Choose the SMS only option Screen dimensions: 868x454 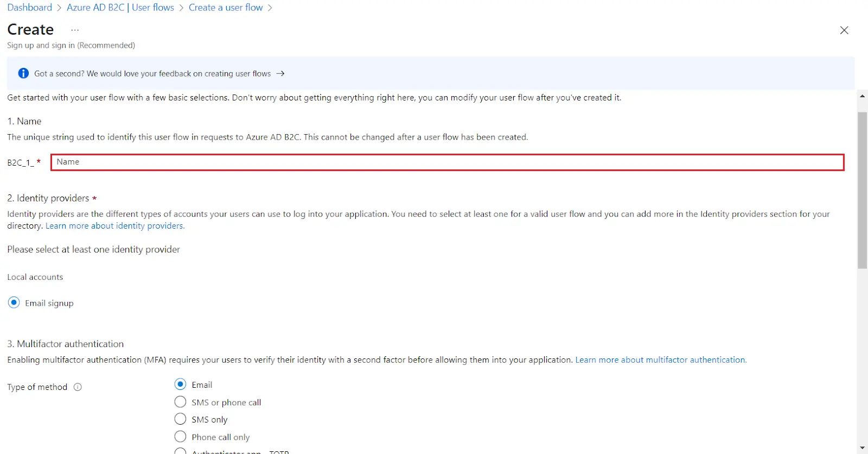pyautogui.click(x=180, y=419)
